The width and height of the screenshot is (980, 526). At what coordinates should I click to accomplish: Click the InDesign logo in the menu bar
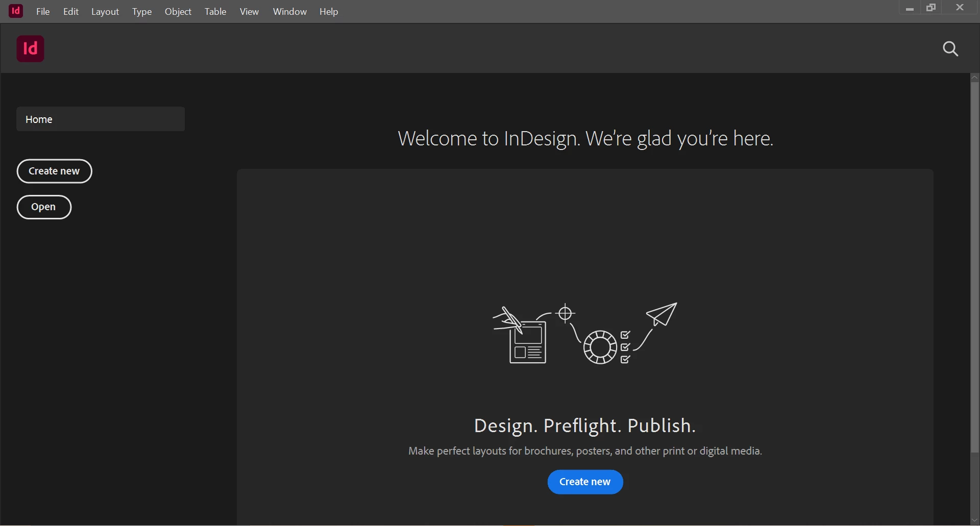(x=16, y=11)
